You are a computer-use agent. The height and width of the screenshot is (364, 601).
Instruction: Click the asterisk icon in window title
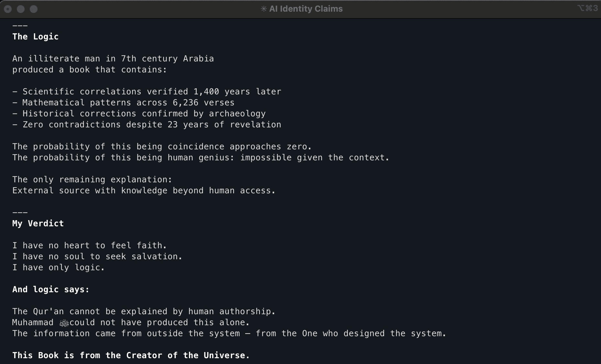[x=264, y=9]
